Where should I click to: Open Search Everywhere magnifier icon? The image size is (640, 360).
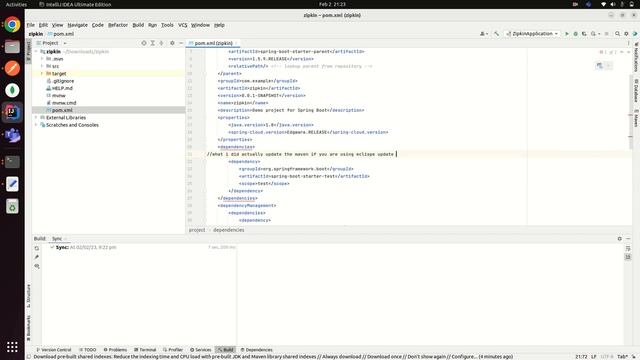point(618,34)
